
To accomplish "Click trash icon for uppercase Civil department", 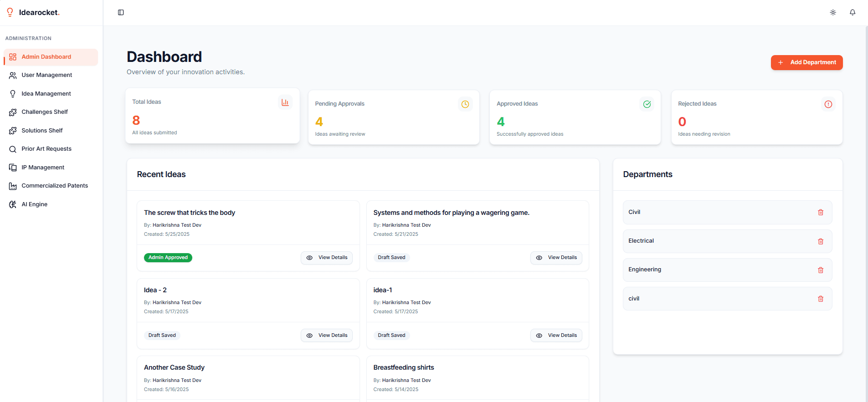I will pyautogui.click(x=821, y=212).
